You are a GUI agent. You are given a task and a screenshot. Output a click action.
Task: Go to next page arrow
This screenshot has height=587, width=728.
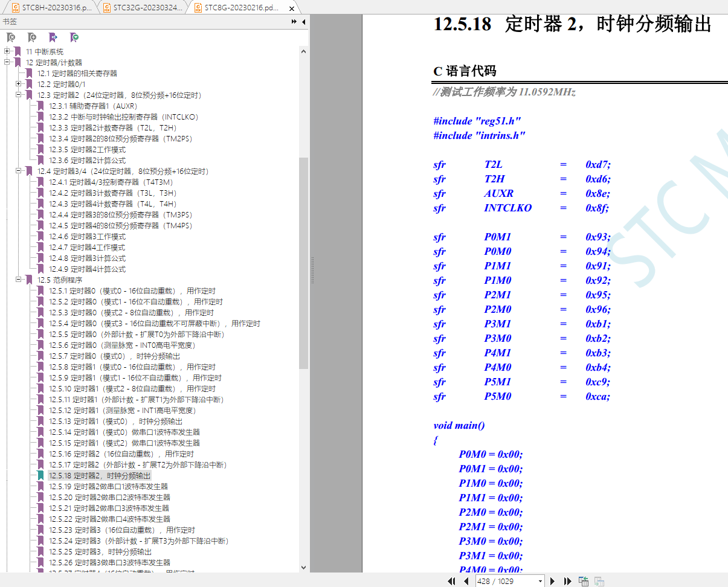click(x=552, y=581)
